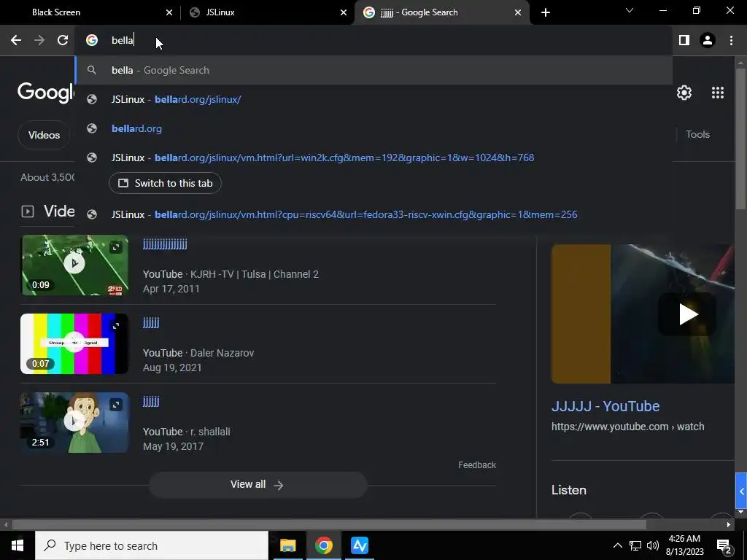The height and width of the screenshot is (560, 747).
Task: Open File Explorer from the taskbar
Action: (287, 545)
